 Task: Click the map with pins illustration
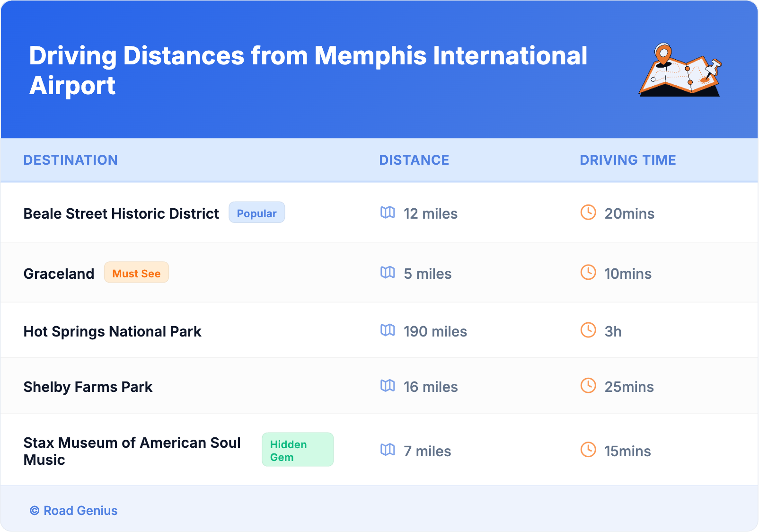click(680, 70)
